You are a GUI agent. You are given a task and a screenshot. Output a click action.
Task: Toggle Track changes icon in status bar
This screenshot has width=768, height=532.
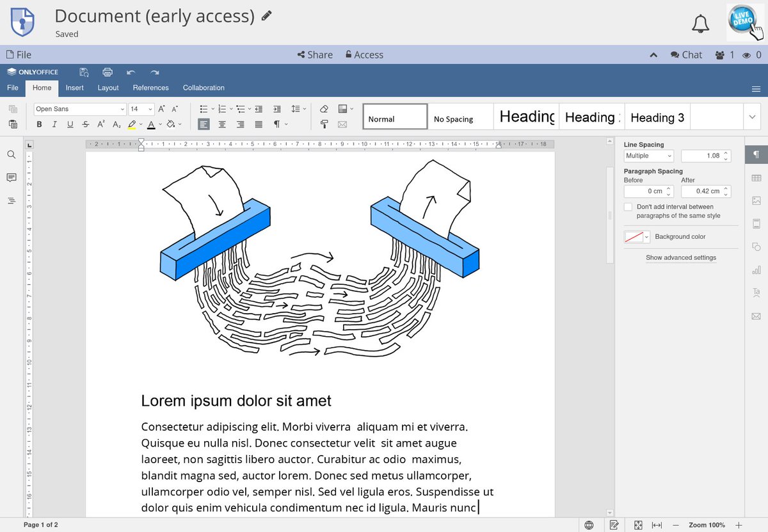[614, 525]
